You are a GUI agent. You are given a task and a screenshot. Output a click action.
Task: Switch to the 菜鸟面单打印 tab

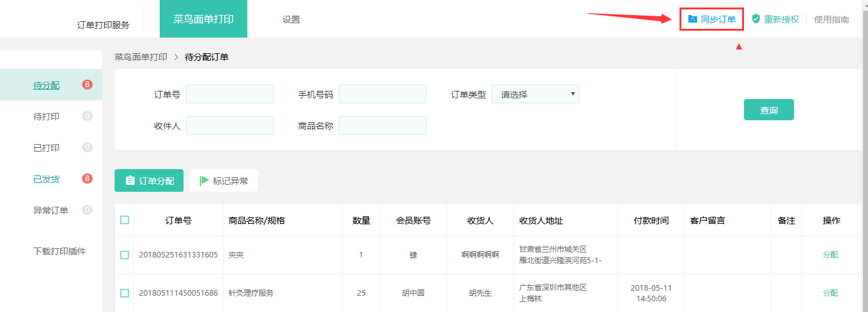(x=204, y=19)
